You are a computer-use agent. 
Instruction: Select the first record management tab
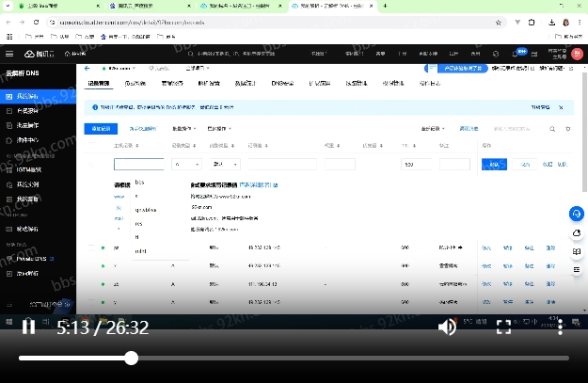99,83
